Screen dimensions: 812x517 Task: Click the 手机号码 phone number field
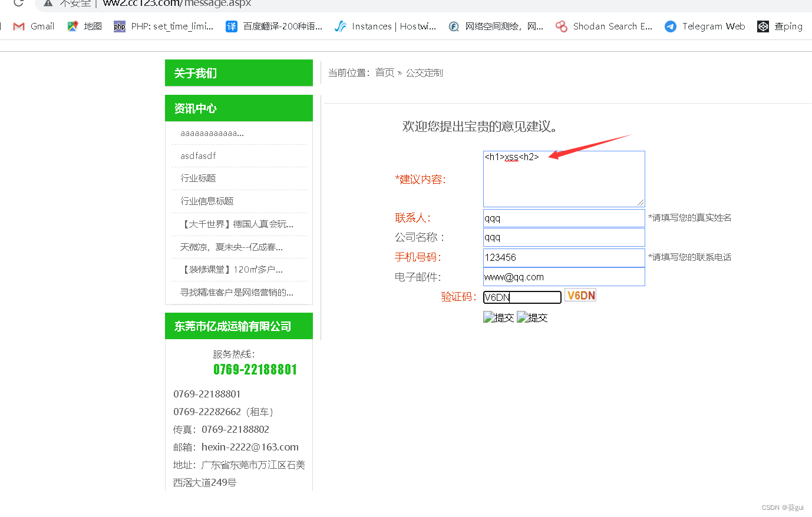[564, 257]
